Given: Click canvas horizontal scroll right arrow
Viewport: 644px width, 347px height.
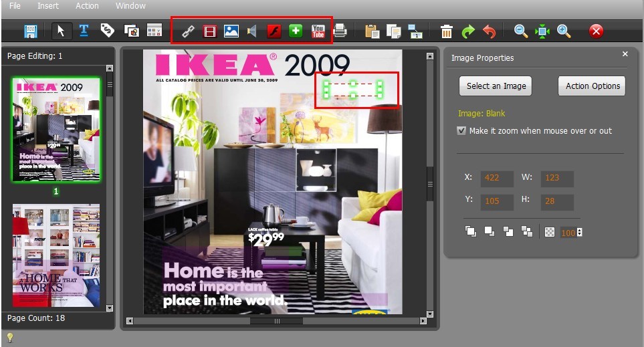Looking at the screenshot, I should click(423, 321).
